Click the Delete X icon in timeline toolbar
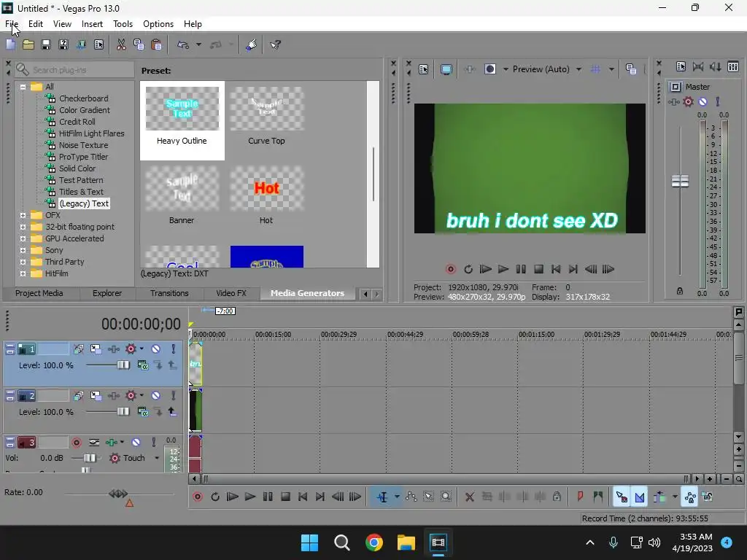Screen dimensions: 747x560 tap(469, 497)
